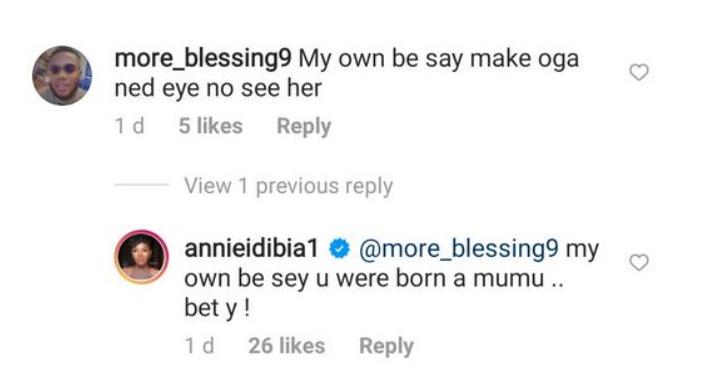
Task: View the 26 likes list
Action: pos(287,346)
